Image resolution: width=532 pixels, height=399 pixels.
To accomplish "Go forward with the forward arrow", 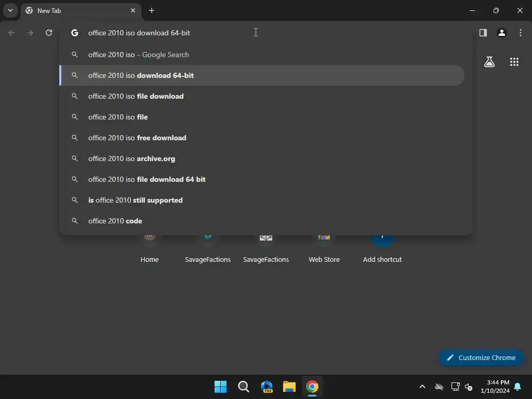I will tap(30, 33).
